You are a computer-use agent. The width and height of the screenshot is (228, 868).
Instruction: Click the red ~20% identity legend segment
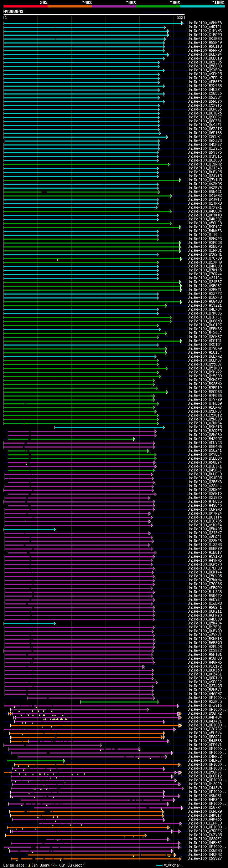(26, 6)
